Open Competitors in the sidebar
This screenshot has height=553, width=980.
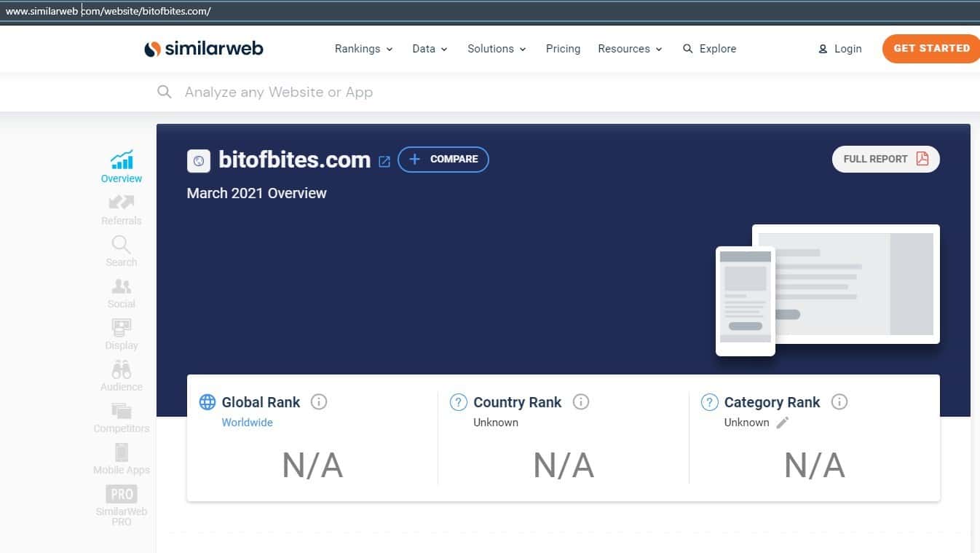coord(122,417)
